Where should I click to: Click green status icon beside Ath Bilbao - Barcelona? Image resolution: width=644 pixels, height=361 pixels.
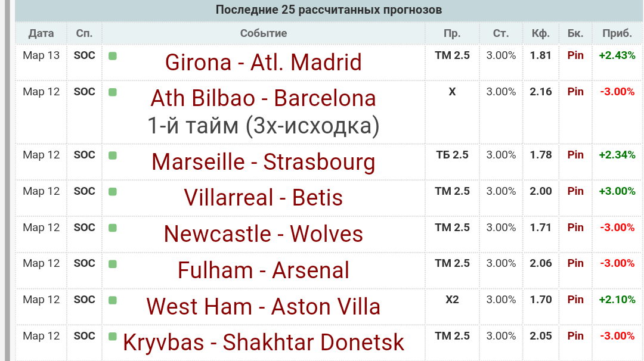click(113, 92)
